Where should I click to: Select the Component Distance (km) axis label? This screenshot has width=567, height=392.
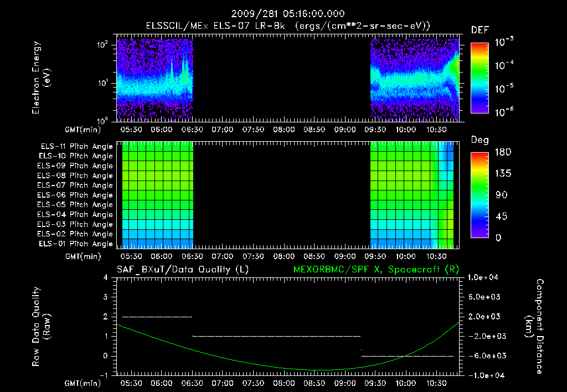coord(534,327)
